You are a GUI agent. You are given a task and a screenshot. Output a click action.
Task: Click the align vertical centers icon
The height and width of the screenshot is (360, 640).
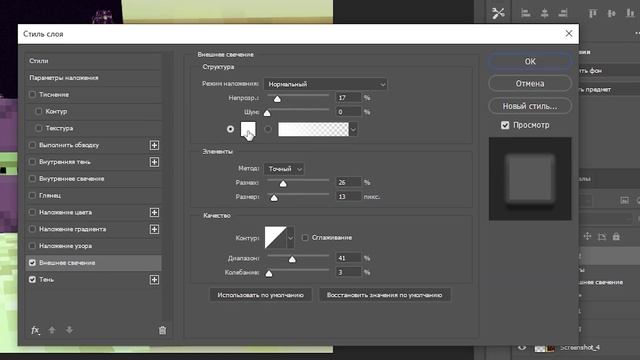(611, 13)
